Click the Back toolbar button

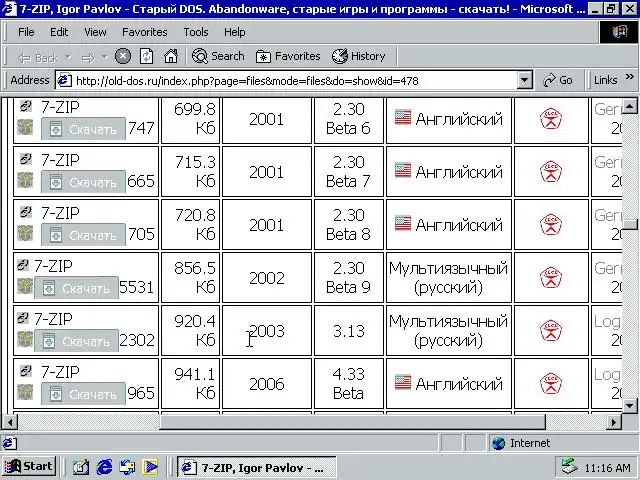[x=38, y=58]
